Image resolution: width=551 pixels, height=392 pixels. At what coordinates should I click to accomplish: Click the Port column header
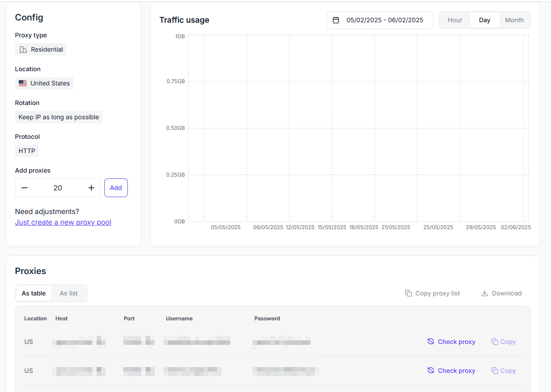129,319
